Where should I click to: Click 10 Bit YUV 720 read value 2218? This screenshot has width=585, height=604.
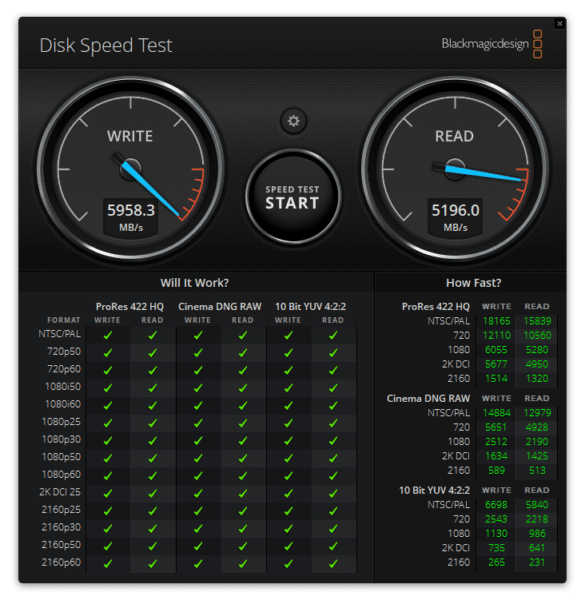coord(537,519)
